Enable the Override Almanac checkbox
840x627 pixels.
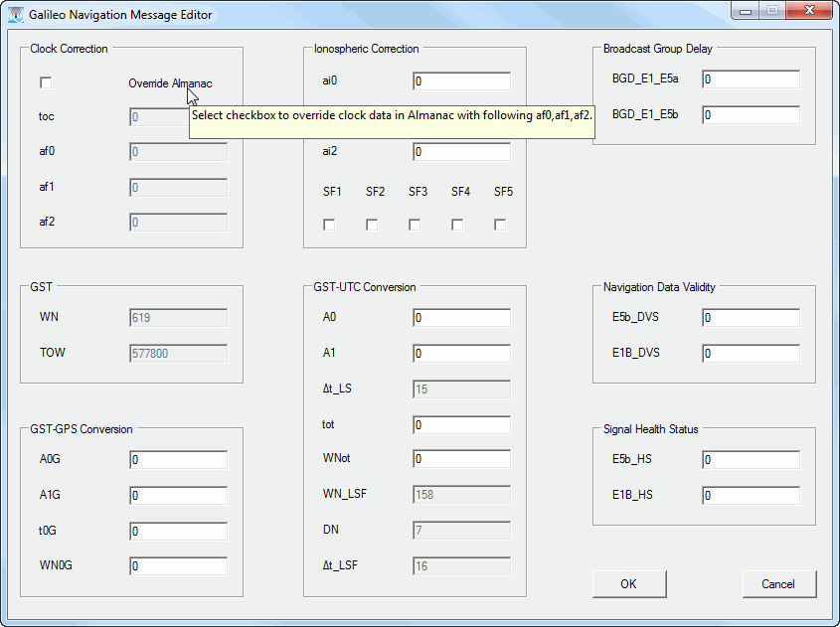46,82
